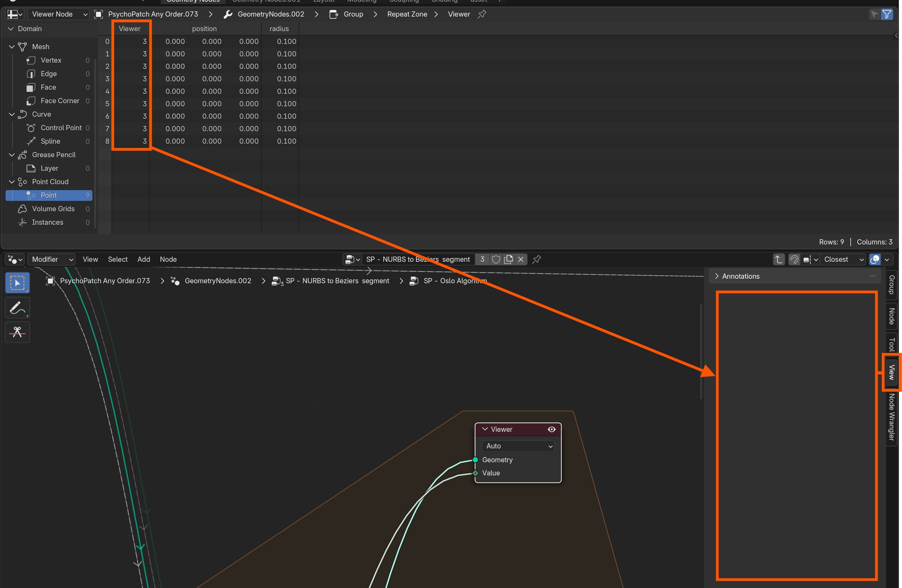Image resolution: width=902 pixels, height=588 pixels.
Task: Open the Viewer Node mode dropdown
Action: pyautogui.click(x=59, y=14)
